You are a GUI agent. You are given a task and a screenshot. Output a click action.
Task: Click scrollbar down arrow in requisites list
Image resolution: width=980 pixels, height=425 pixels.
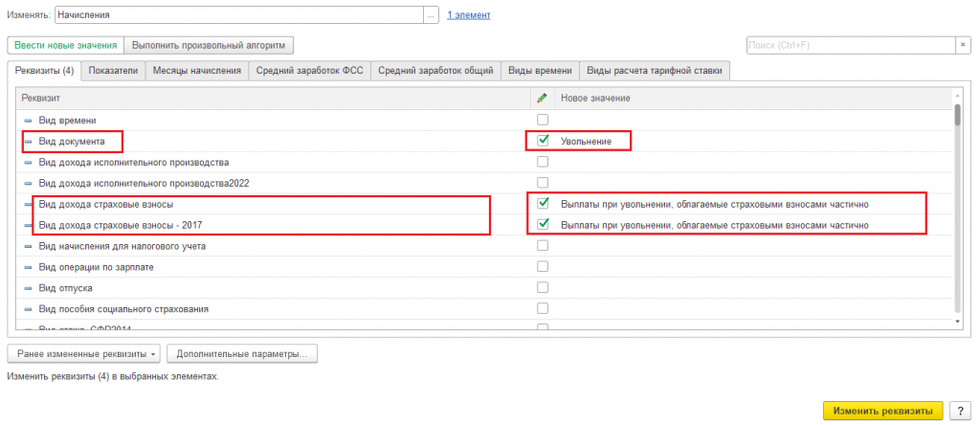[958, 323]
